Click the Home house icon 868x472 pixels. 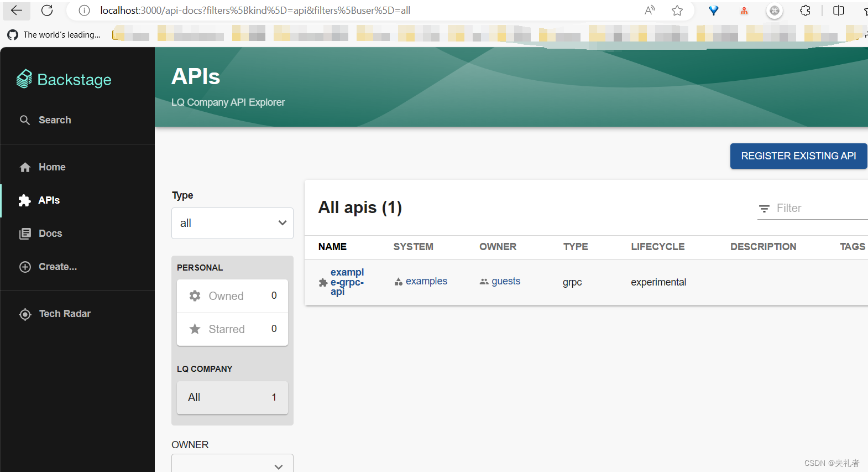tap(25, 167)
